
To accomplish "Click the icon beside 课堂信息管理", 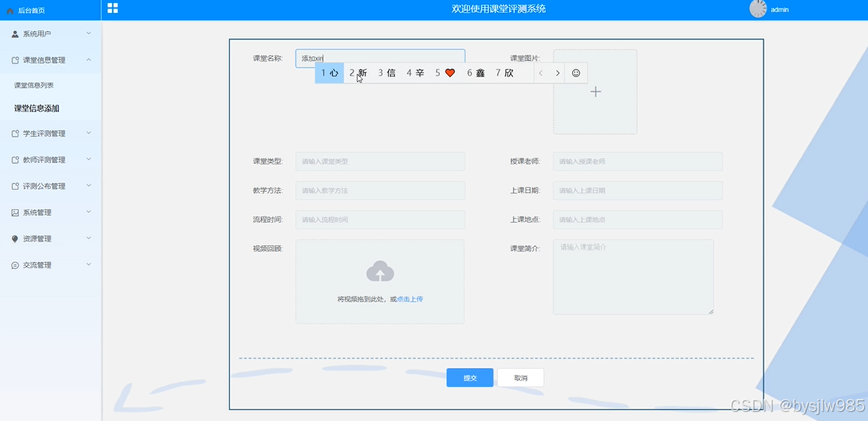I will [x=15, y=60].
